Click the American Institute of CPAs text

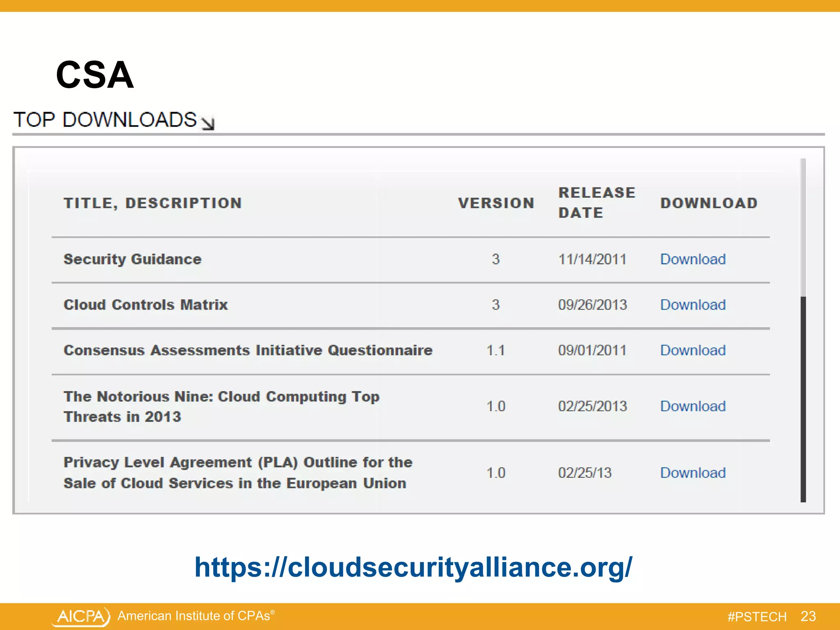coord(196,616)
